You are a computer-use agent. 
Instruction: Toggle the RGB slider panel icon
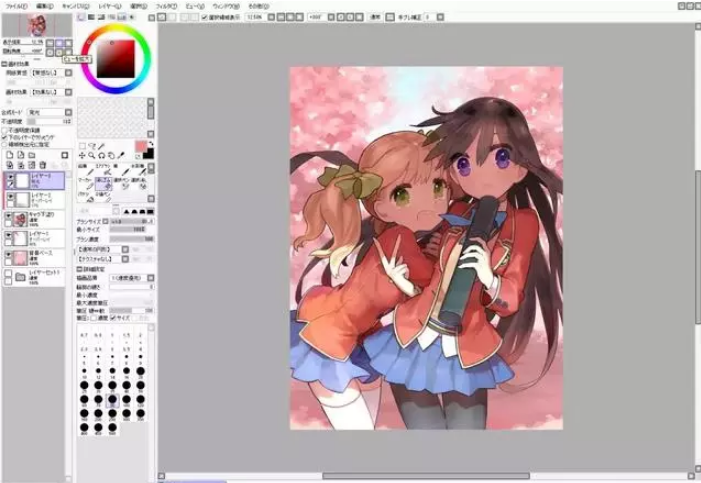pos(92,17)
